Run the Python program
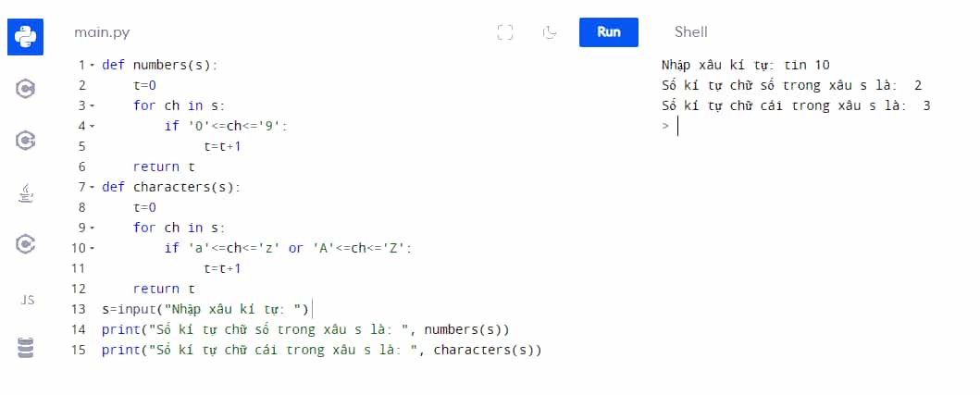Screen dimensions: 980x395 609,31
